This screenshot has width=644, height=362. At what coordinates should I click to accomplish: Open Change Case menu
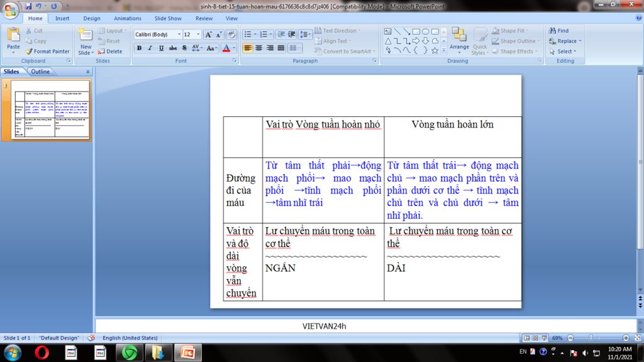(x=211, y=48)
